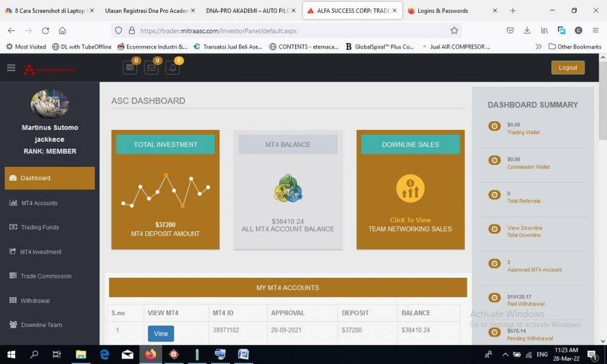607x364 pixels.
Task: Open MT4 Accounts in the sidebar
Action: [39, 203]
